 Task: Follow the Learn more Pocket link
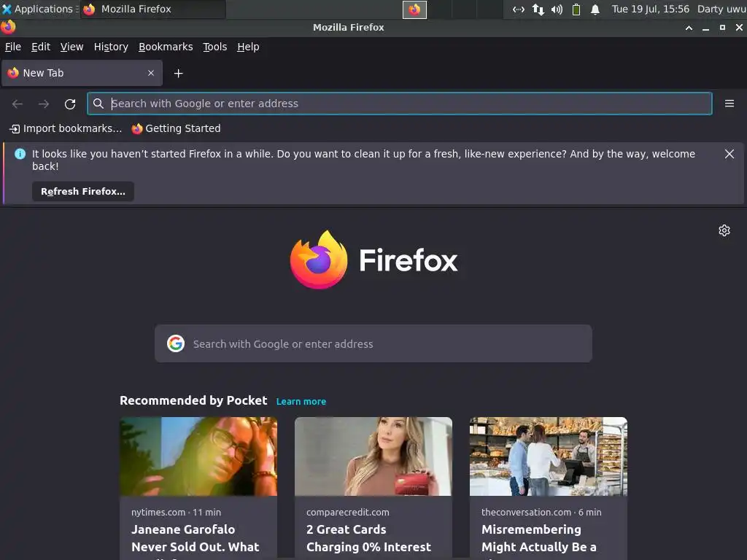(x=301, y=402)
